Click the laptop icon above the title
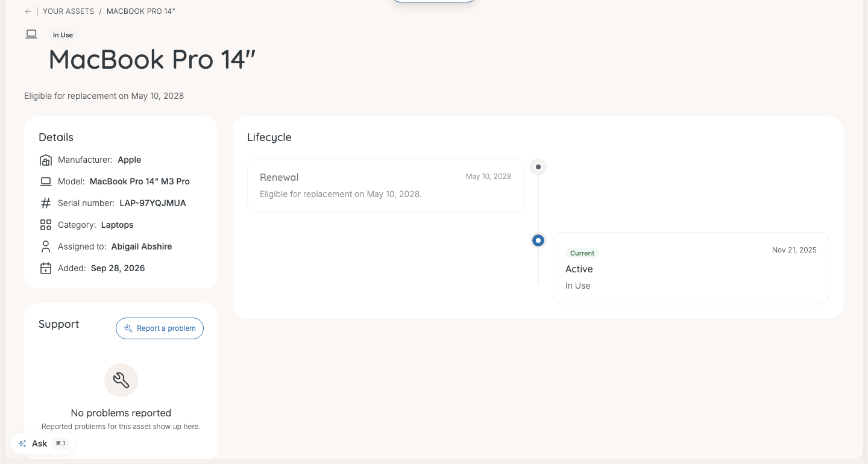This screenshot has width=868, height=464. pyautogui.click(x=31, y=34)
